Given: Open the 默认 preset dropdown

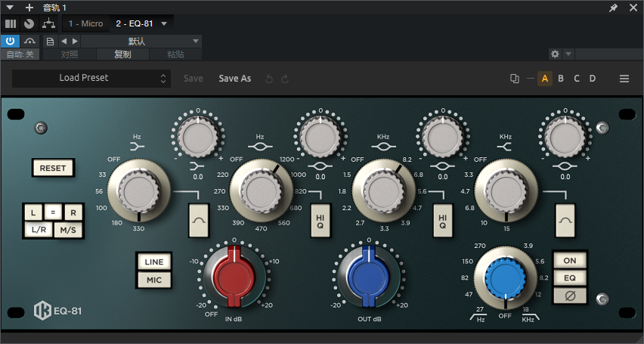Looking at the screenshot, I should coord(141,42).
